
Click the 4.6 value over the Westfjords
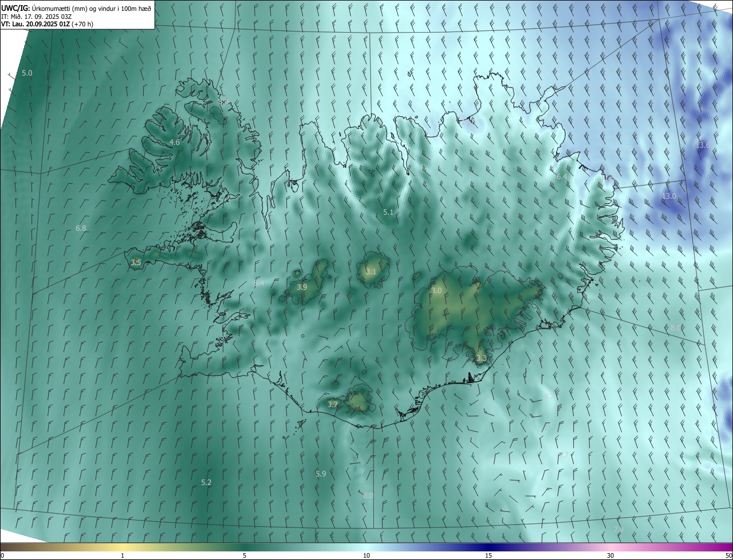point(175,142)
